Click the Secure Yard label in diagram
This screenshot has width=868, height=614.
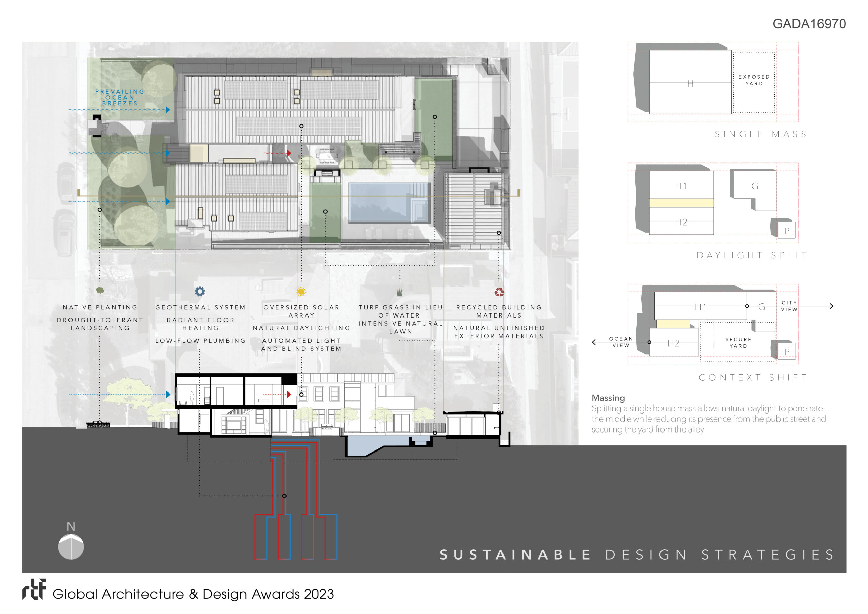click(738, 342)
